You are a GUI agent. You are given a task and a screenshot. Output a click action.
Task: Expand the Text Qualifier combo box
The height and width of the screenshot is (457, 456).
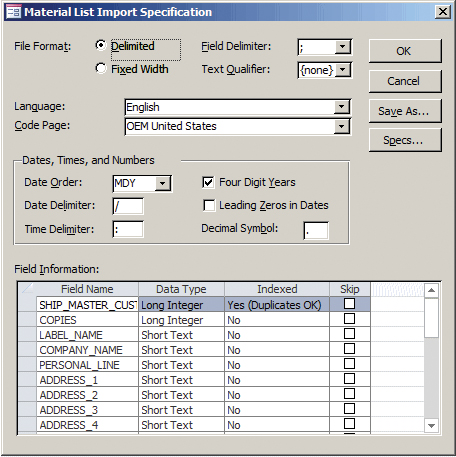pyautogui.click(x=342, y=70)
